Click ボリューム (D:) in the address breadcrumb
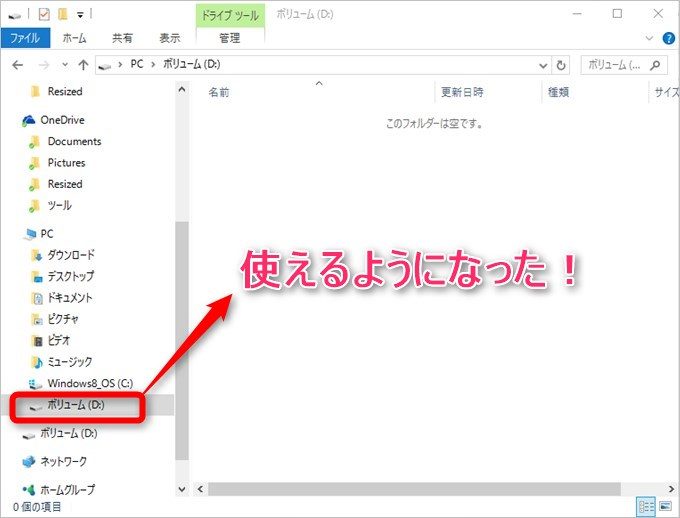 tap(192, 64)
